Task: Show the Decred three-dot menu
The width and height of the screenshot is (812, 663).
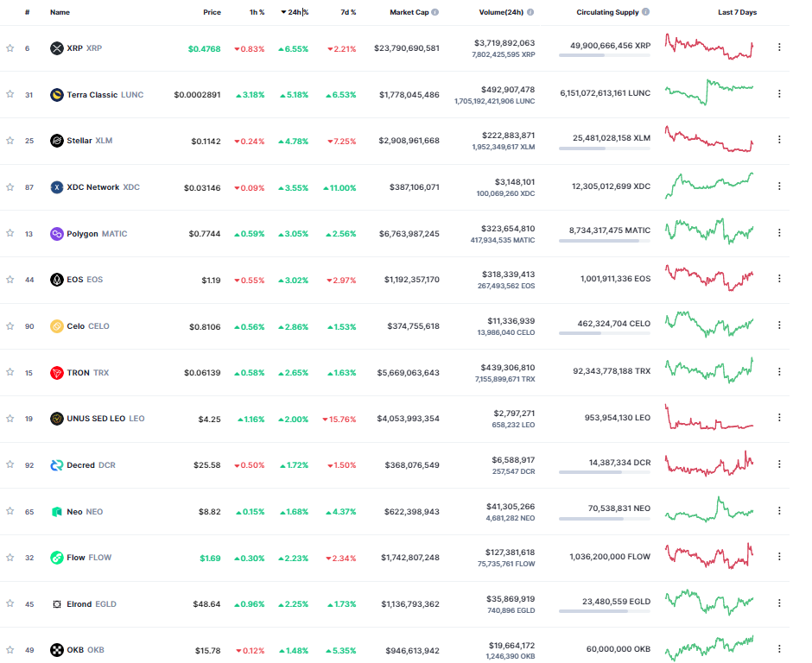Action: [x=779, y=464]
